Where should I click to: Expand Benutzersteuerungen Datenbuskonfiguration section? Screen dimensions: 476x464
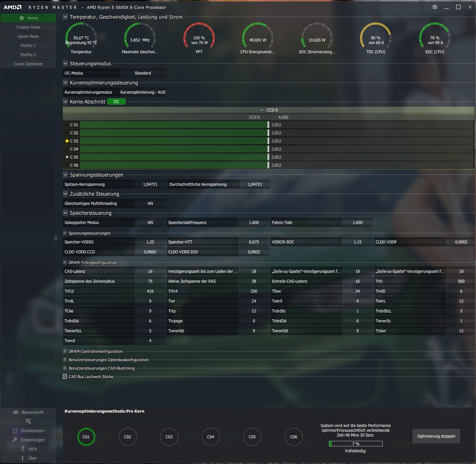[65, 360]
